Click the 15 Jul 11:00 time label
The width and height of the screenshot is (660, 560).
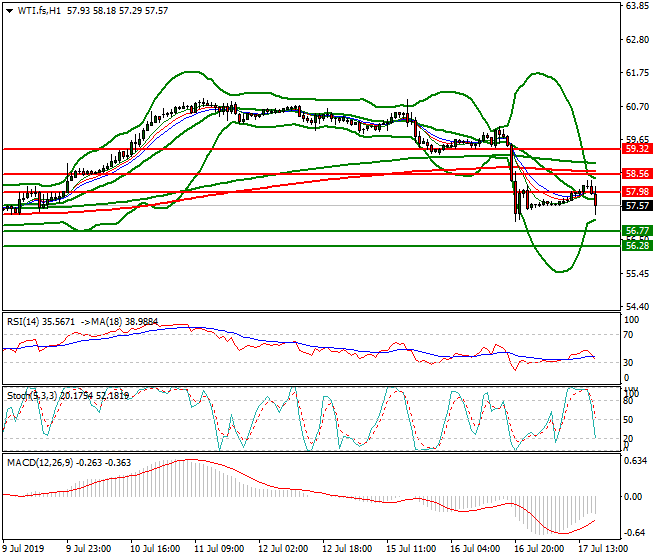[412, 549]
